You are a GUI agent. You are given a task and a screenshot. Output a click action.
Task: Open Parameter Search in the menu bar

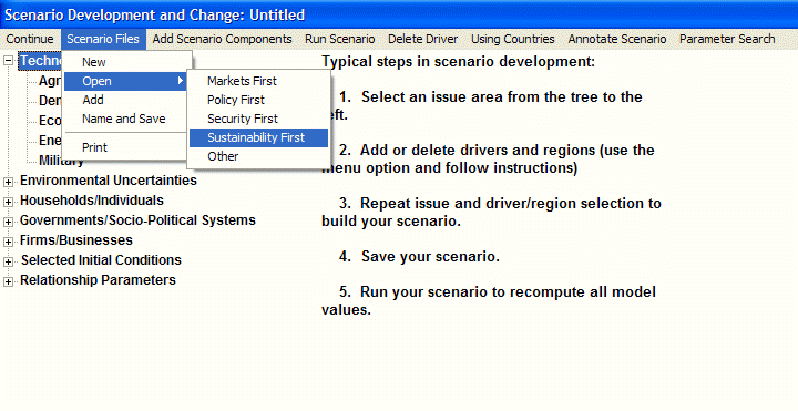tap(727, 39)
